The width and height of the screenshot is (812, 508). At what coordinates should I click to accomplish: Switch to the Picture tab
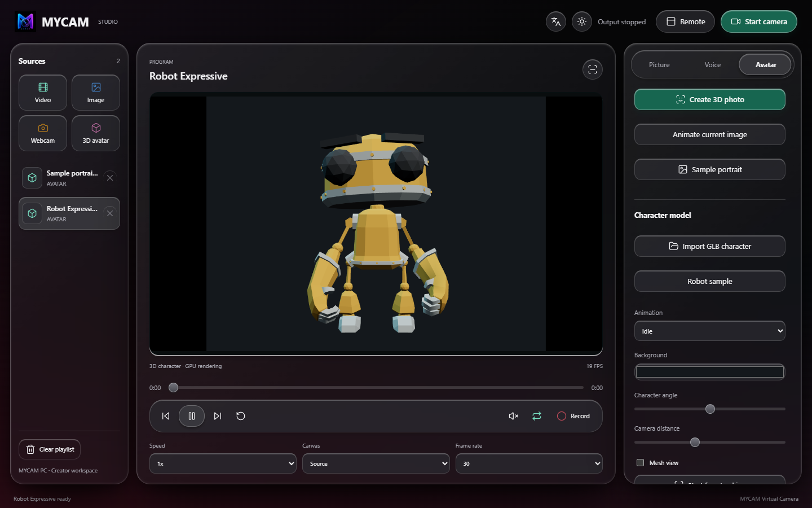(659, 65)
